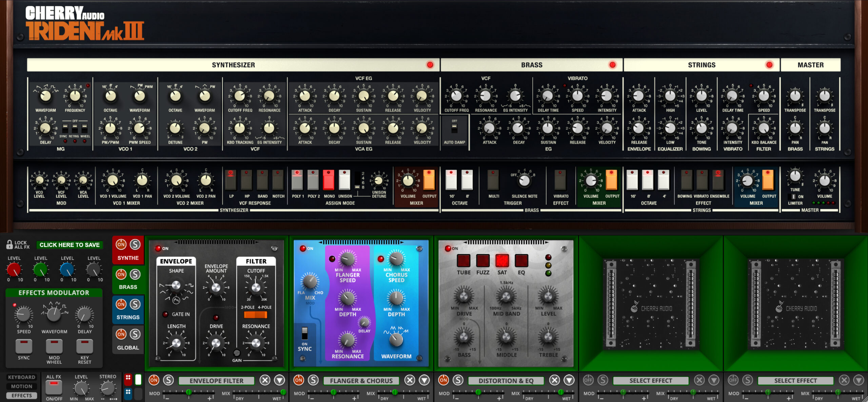Remove the Flanger & Chorus effect with its X icon

(x=410, y=381)
